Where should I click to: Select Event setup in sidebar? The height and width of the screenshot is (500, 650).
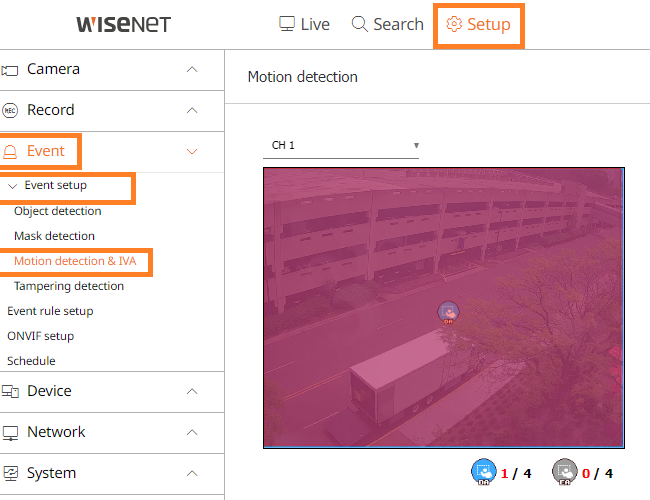(x=56, y=185)
